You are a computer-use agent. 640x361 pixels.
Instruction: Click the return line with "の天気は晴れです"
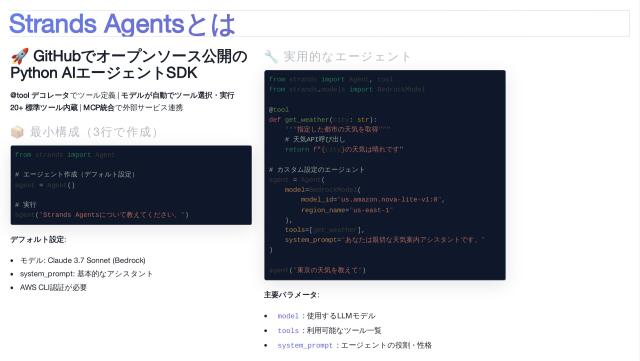pos(344,149)
